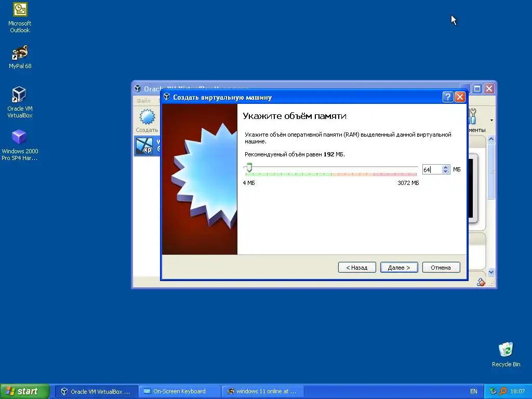Click scroll up arrow in VirtualBox Manager
Image resolution: width=532 pixels, height=399 pixels.
point(491,139)
